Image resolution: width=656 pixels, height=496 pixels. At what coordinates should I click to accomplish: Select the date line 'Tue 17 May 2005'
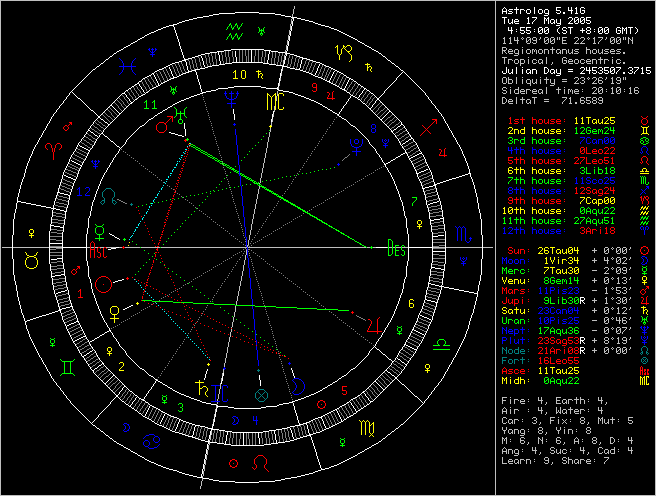pos(546,21)
